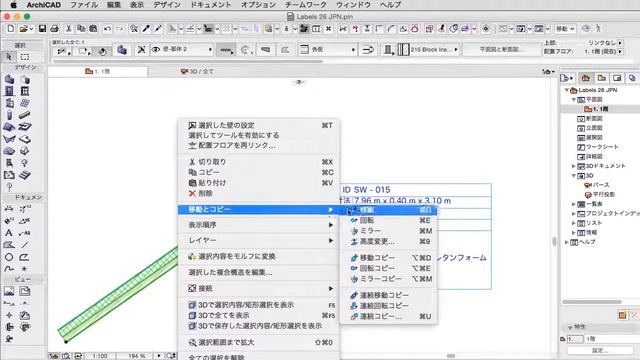
Task: Select the Beam tool
Action: [x=25, y=115]
